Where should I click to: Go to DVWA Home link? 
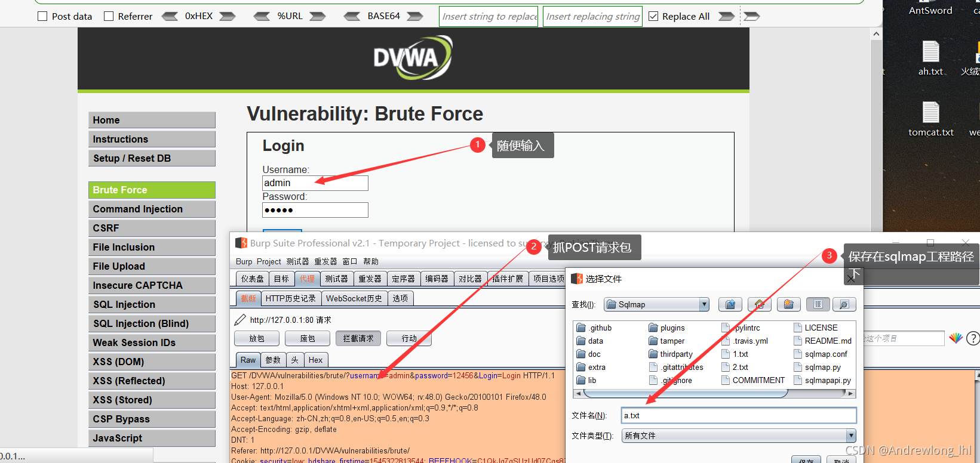tap(152, 120)
